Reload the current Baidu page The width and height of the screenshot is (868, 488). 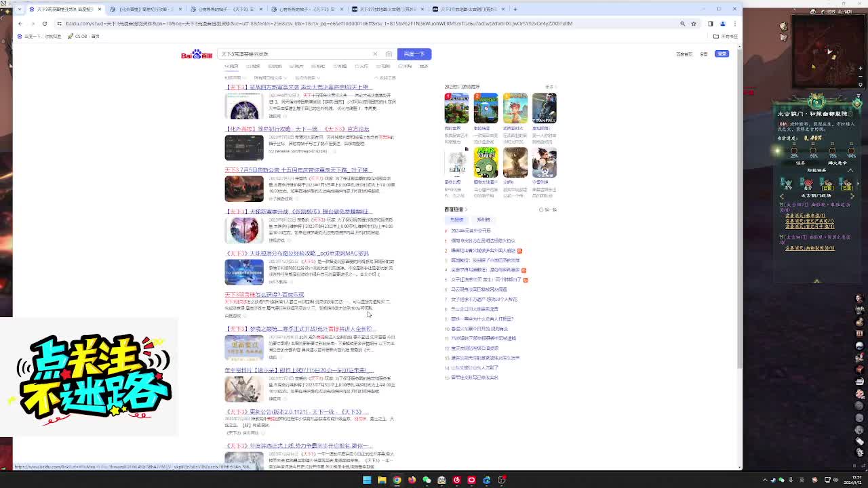[45, 23]
